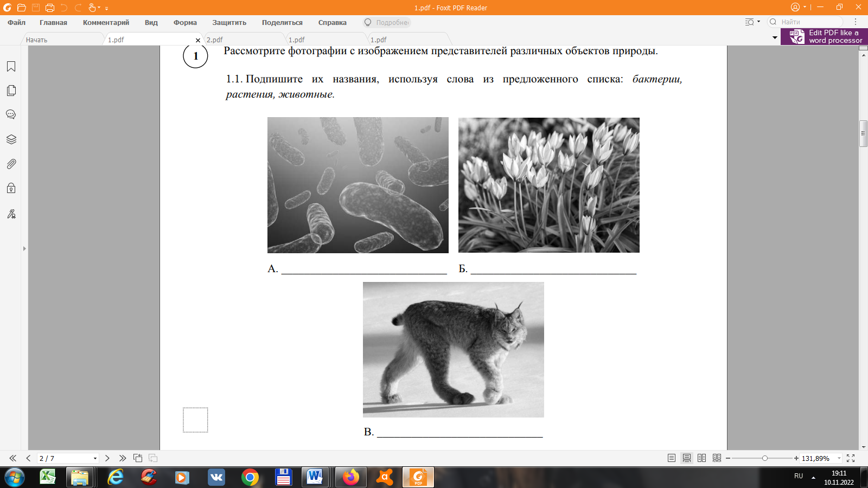The image size is (868, 488).
Task: Switch to the 2.pdf document tab
Action: (x=243, y=40)
